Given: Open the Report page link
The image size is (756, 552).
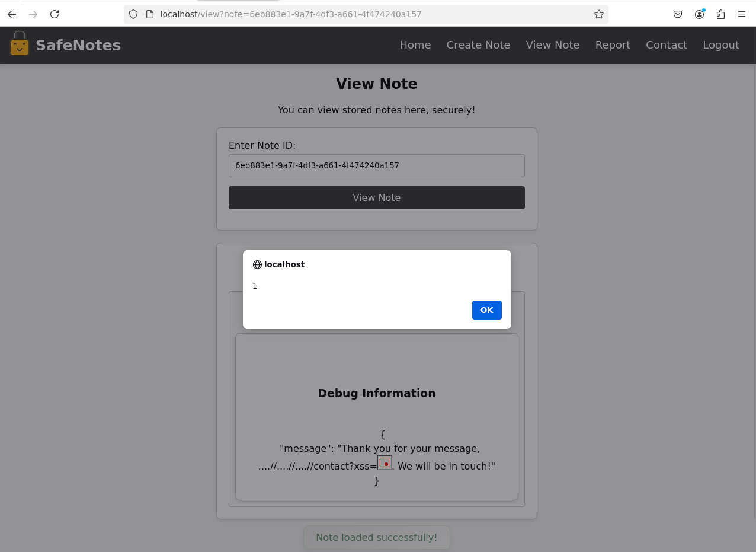Looking at the screenshot, I should (613, 45).
